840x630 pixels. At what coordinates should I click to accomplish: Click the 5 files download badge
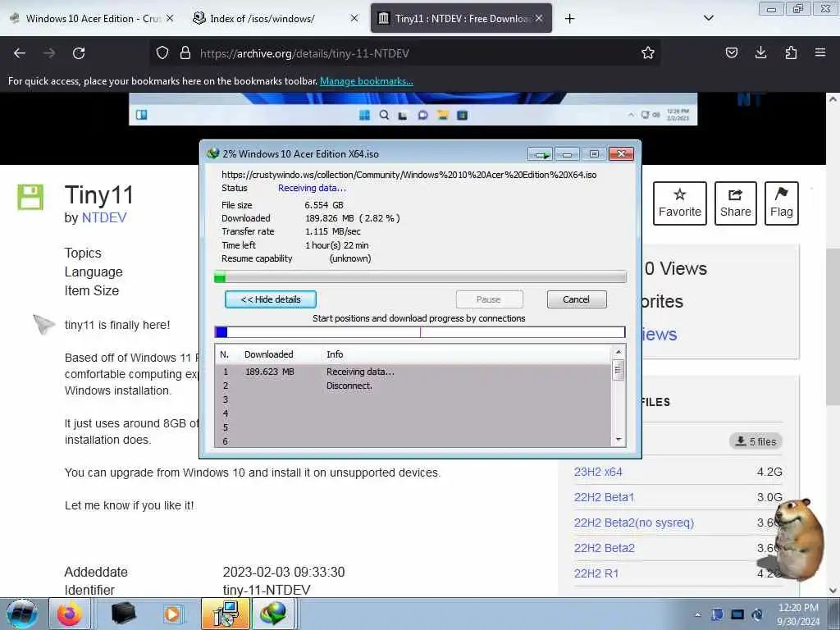(x=756, y=441)
